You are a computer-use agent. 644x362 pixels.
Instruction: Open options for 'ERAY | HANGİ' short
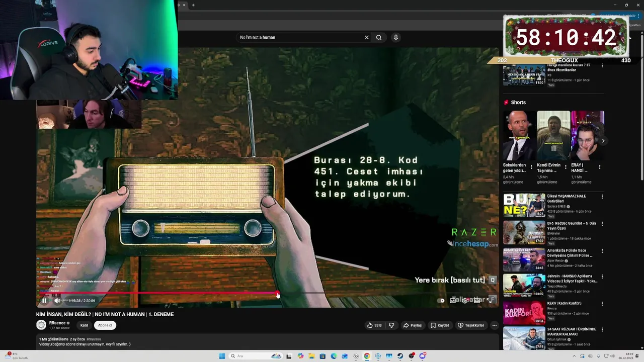click(600, 167)
